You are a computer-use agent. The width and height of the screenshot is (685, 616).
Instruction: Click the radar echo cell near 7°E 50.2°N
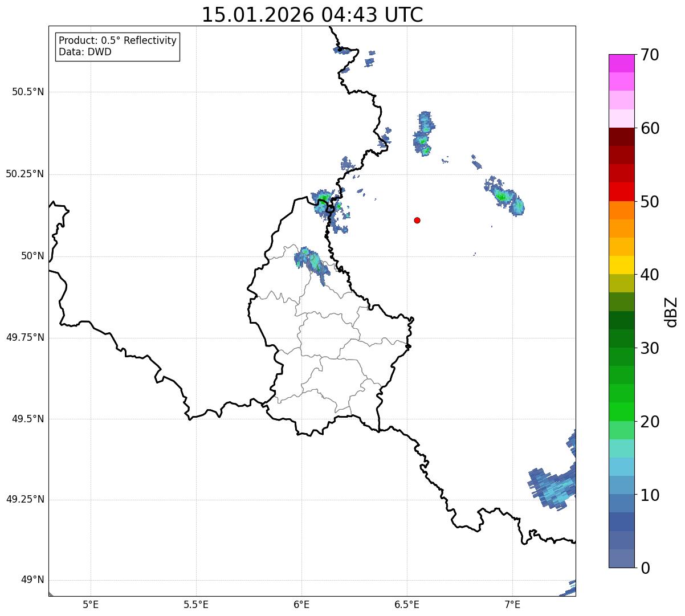pyautogui.click(x=504, y=196)
